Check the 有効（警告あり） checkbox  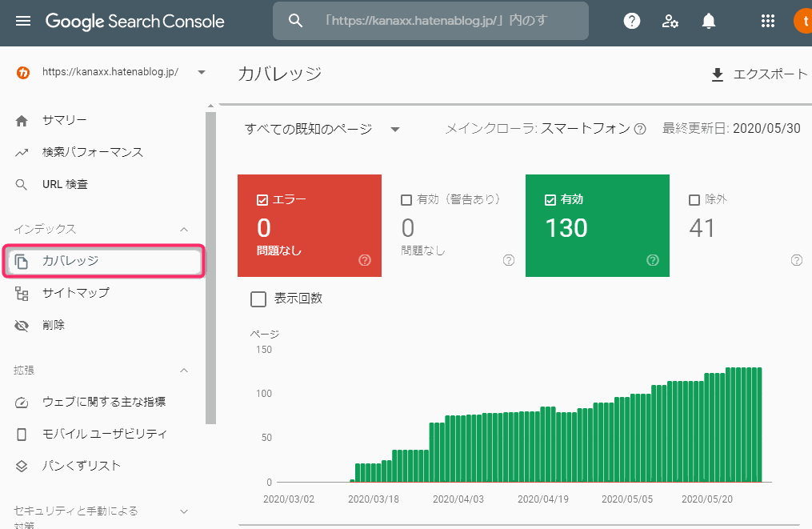tap(406, 200)
